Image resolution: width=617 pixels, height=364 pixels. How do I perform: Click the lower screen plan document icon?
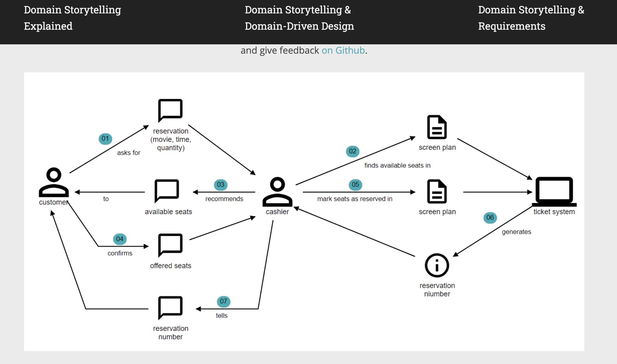[437, 192]
